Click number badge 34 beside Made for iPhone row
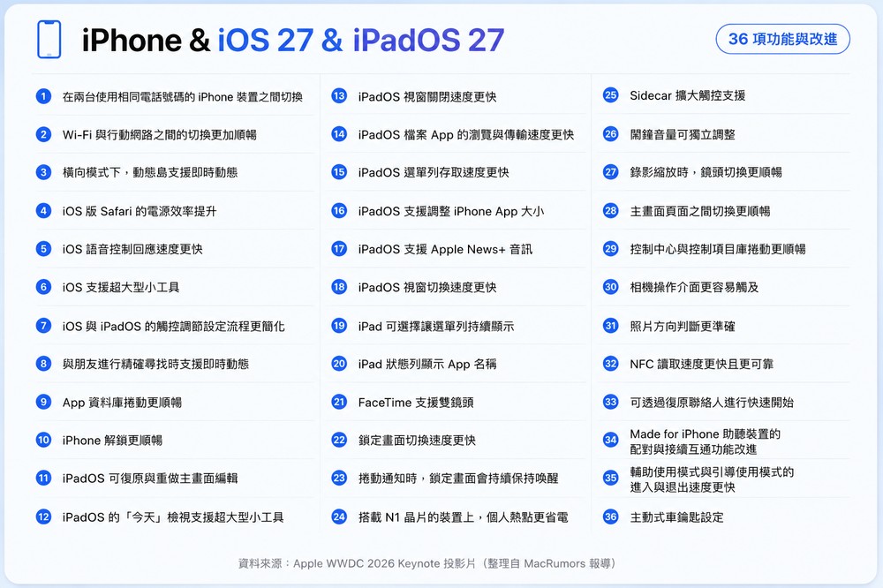 tap(610, 440)
